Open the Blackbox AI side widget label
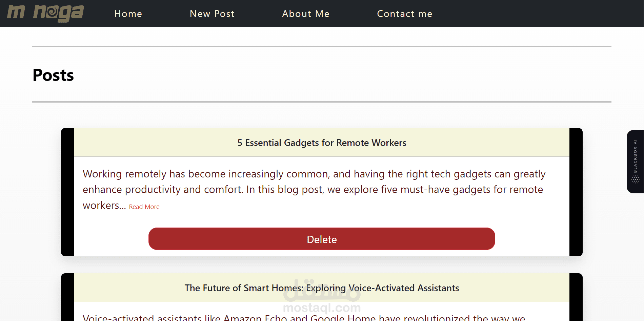This screenshot has width=644, height=321. pos(635,156)
